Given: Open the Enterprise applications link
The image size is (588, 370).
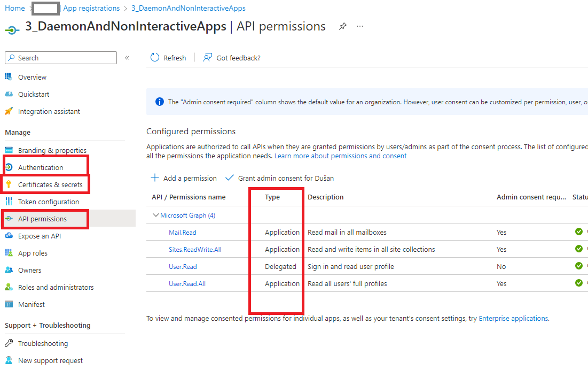Looking at the screenshot, I should point(512,318).
